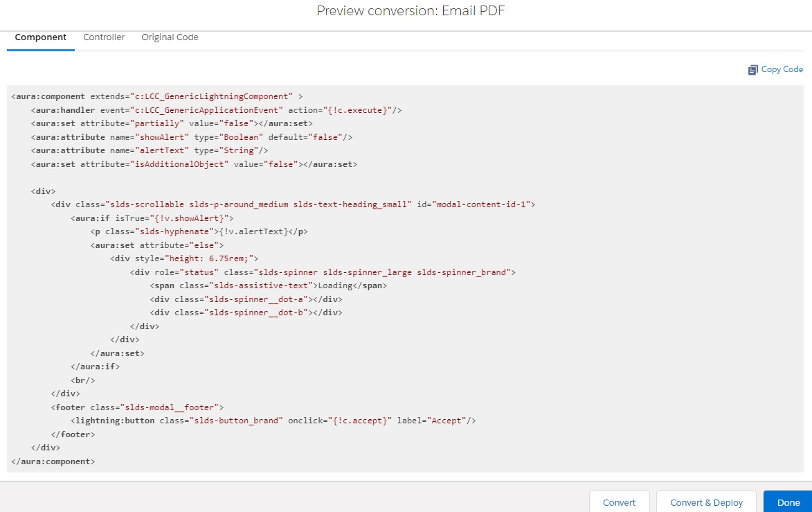
Task: Click the lightning:button Accept element line
Action: click(277, 421)
